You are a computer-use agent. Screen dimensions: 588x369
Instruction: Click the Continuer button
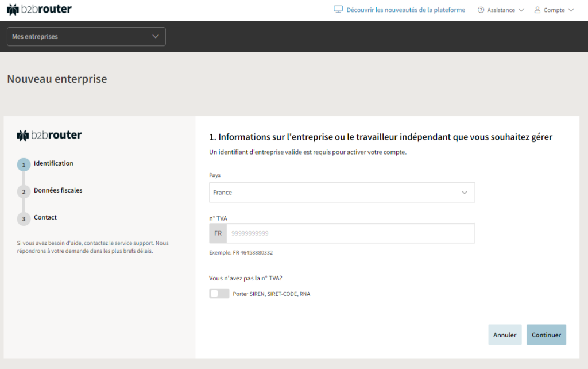546,335
